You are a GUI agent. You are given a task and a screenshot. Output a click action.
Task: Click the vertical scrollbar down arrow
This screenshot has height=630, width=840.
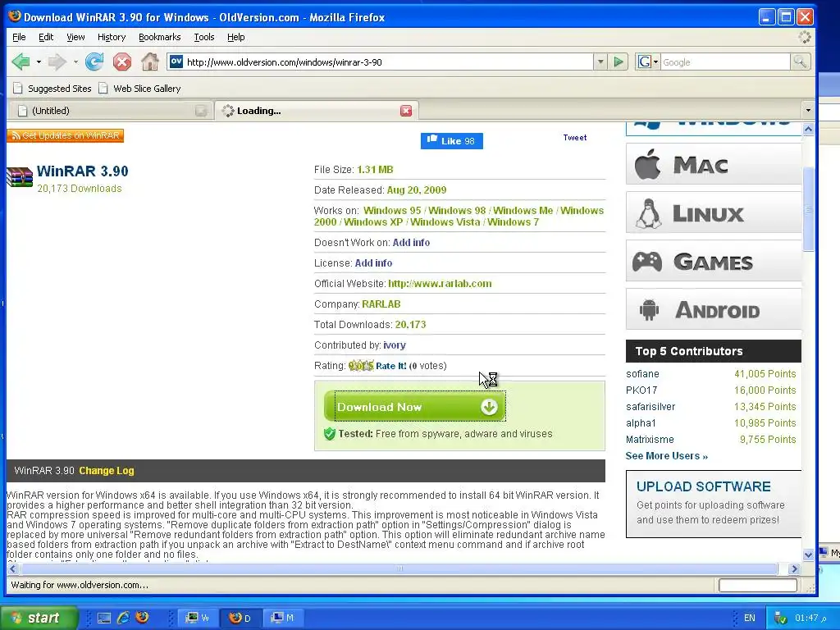point(808,555)
